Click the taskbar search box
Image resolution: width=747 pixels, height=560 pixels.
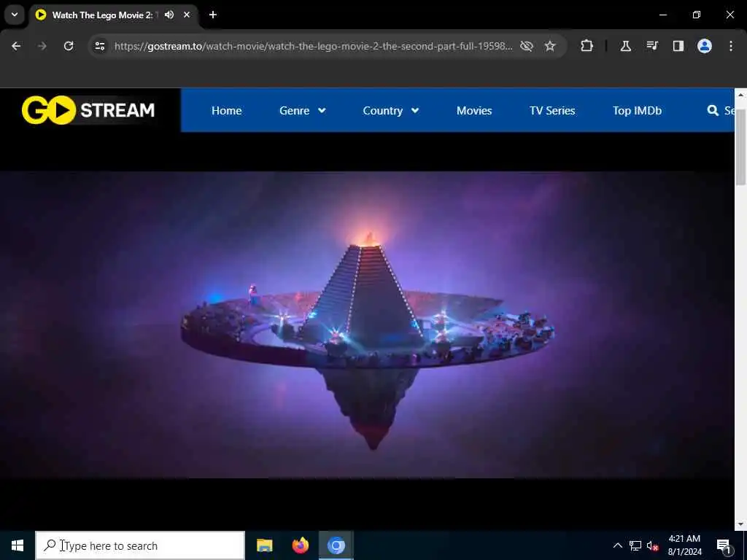tap(140, 545)
